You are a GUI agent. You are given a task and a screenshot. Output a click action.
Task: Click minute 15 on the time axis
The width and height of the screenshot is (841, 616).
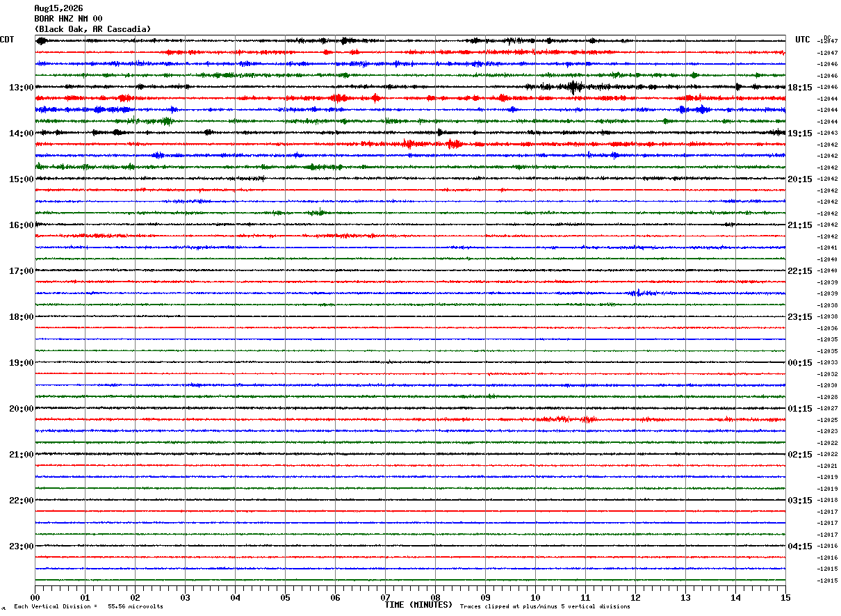(785, 597)
